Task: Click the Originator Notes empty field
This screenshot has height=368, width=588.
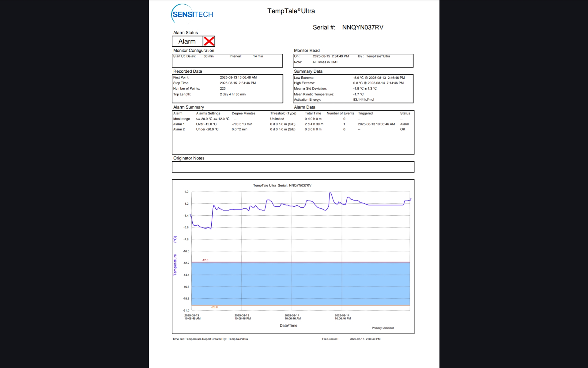Action: coord(293,167)
